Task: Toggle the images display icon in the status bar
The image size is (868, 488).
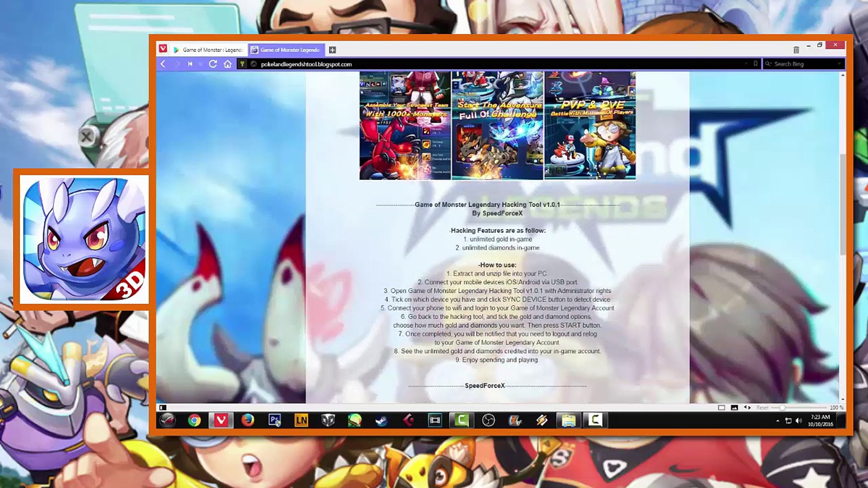Action: click(734, 408)
